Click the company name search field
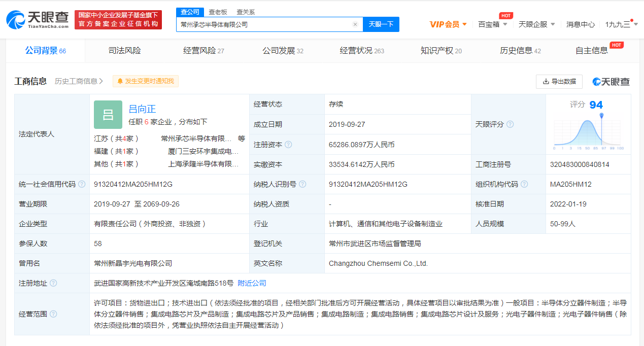 [264, 24]
